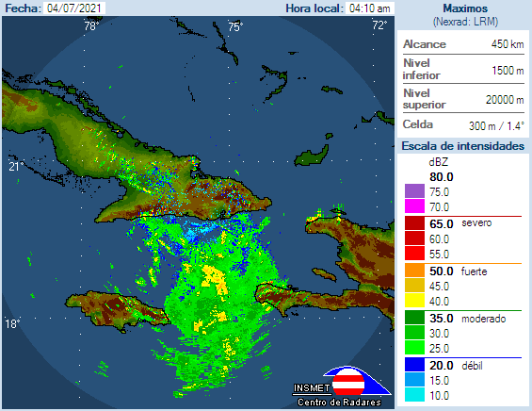Click the 450 km range value

(x=508, y=44)
